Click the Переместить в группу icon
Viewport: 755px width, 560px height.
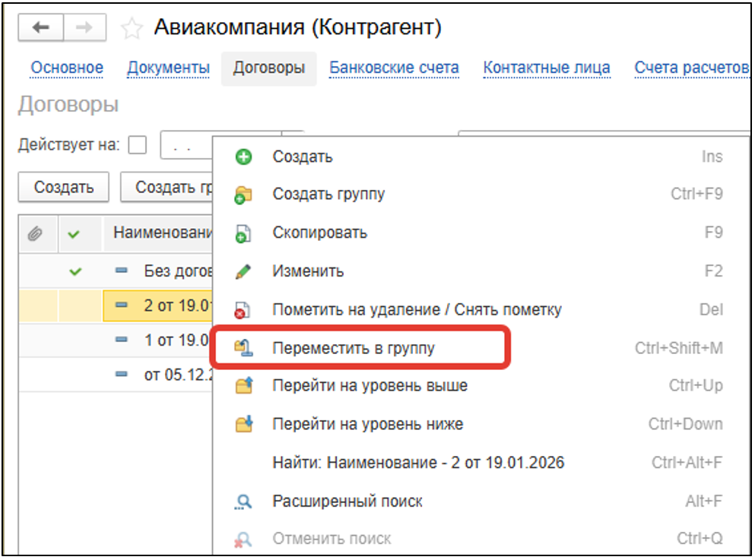click(243, 348)
